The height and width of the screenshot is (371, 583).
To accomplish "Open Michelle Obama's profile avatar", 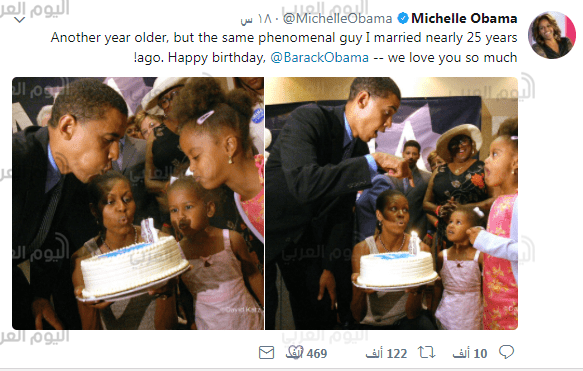I will [552, 35].
